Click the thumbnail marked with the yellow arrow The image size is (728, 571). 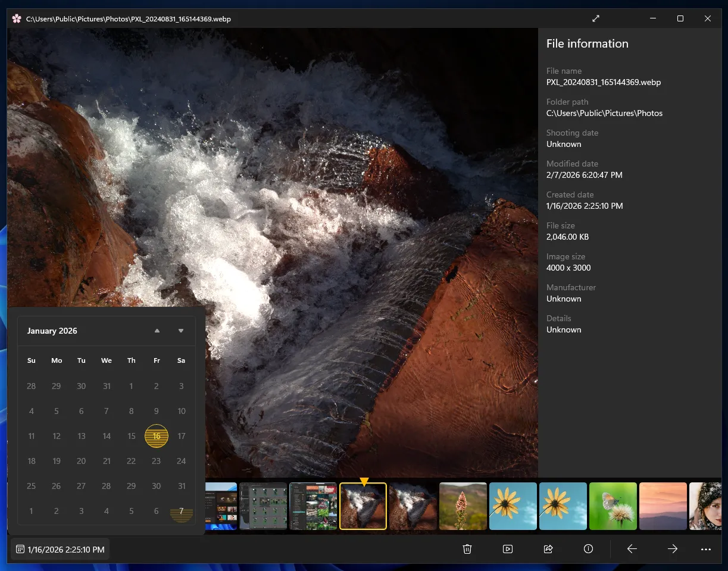tap(363, 506)
